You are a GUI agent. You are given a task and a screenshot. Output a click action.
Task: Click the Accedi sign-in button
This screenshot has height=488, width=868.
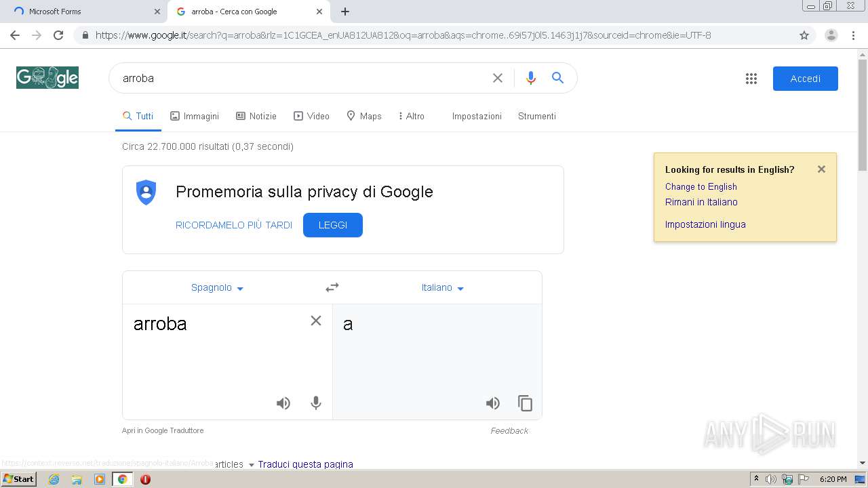(806, 79)
